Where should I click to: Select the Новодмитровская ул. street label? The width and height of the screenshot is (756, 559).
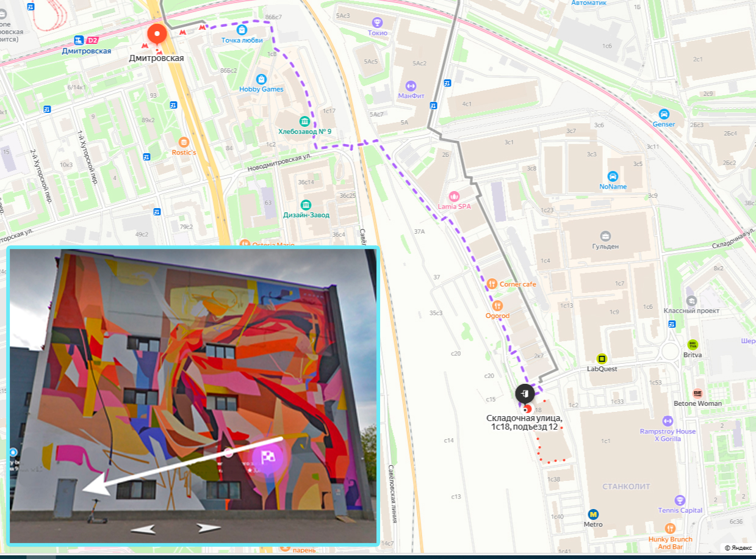[279, 163]
